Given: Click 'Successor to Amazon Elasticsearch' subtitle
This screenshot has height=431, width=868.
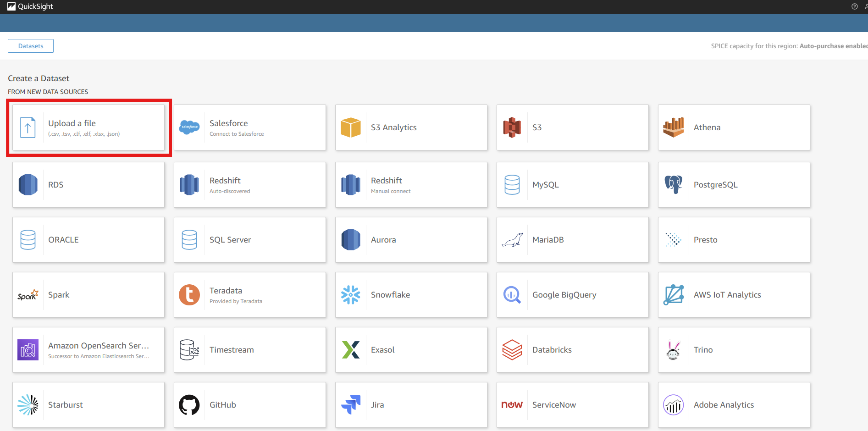Looking at the screenshot, I should click(99, 356).
